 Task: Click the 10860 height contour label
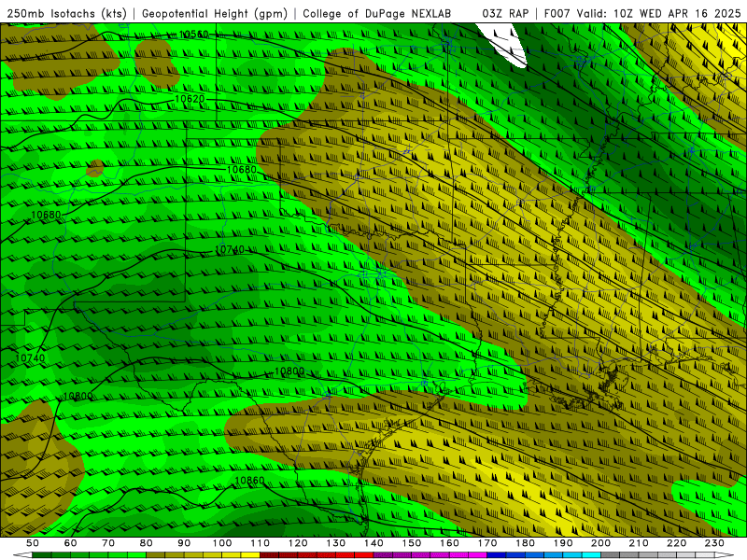tap(249, 481)
